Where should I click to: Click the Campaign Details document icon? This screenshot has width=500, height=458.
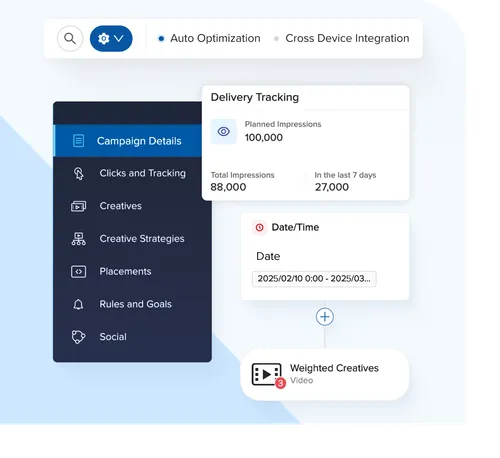pos(78,141)
